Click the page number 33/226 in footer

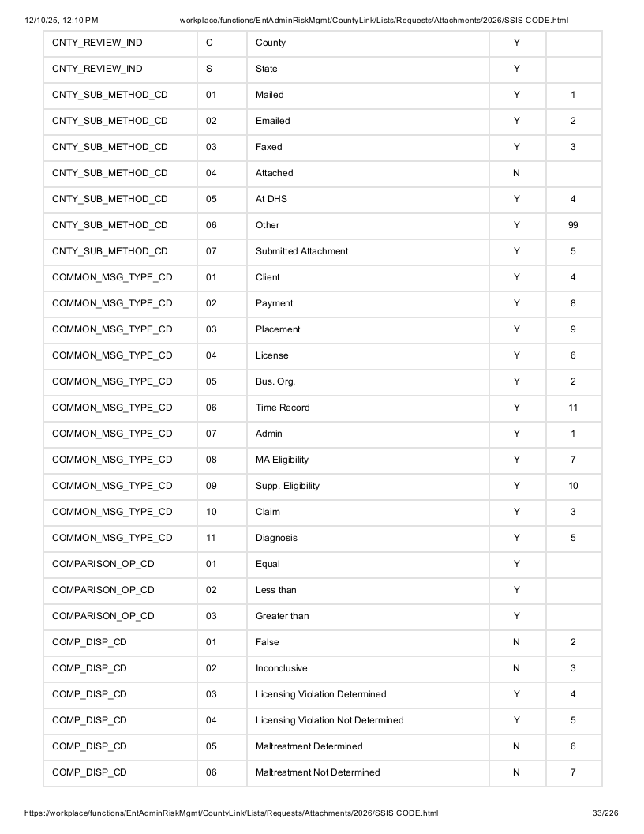click(605, 813)
